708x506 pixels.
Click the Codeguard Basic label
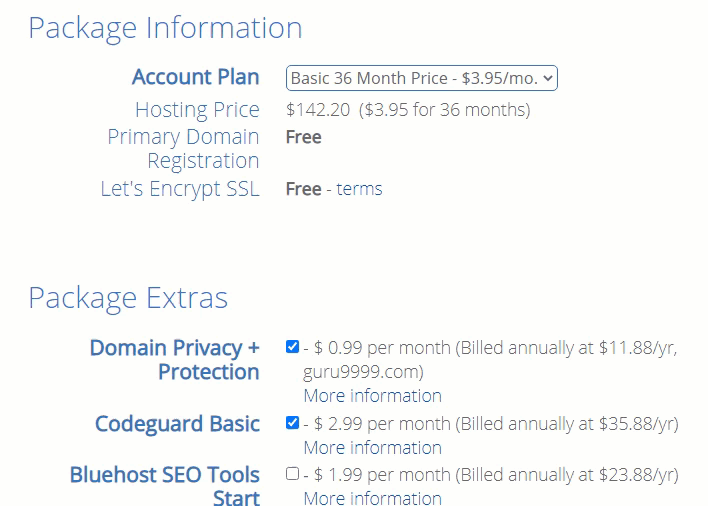(x=177, y=424)
